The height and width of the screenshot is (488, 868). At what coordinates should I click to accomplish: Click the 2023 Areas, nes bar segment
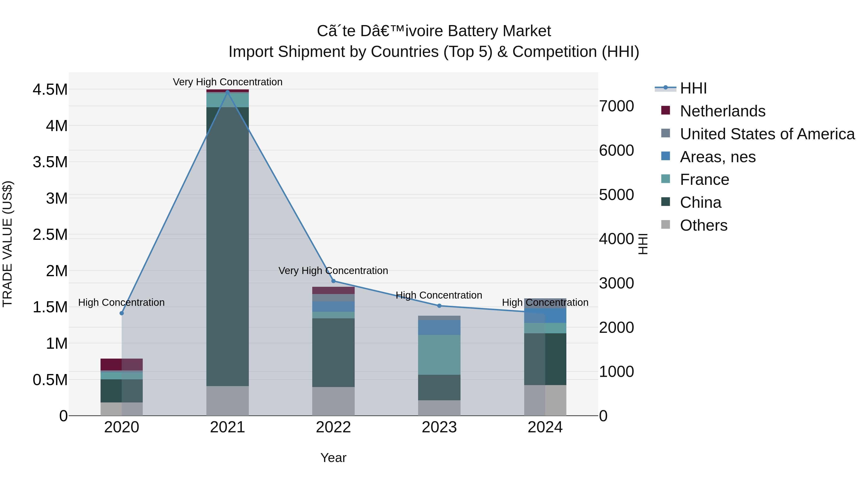point(439,327)
